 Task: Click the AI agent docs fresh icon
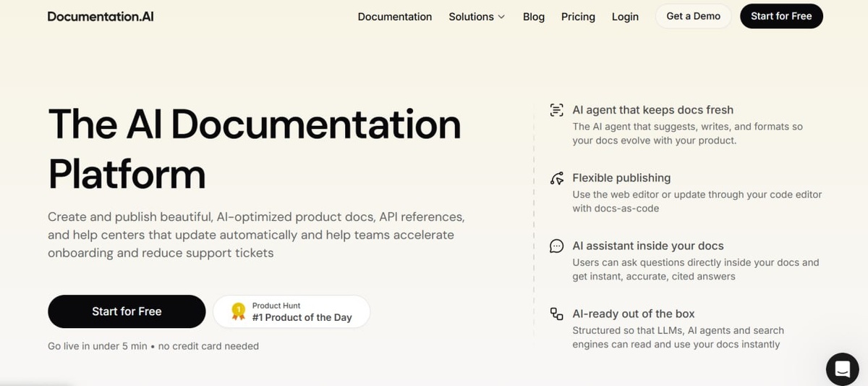556,110
